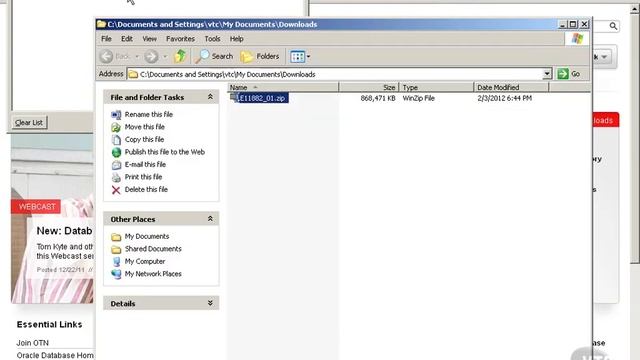Open the Tools menu
Image resolution: width=640 pixels, height=360 pixels.
pos(212,39)
